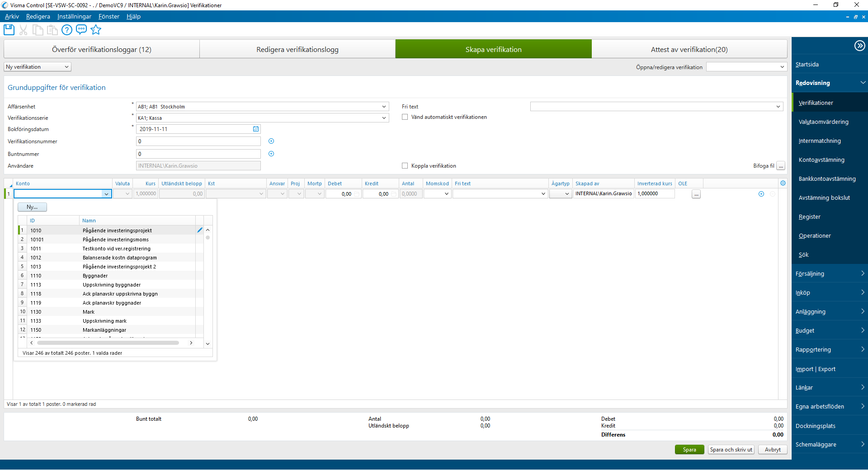868x470 pixels.
Task: Click the Bifoga fil ellipsis button
Action: [x=781, y=166]
